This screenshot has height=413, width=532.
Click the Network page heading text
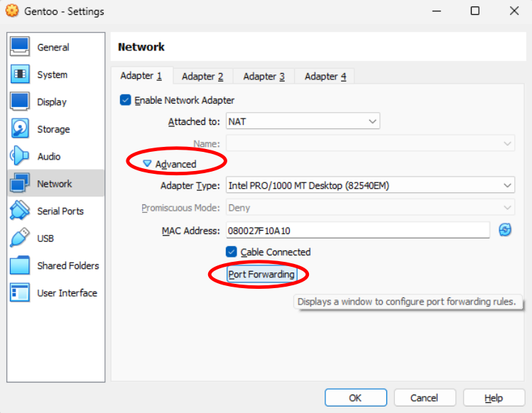[141, 47]
